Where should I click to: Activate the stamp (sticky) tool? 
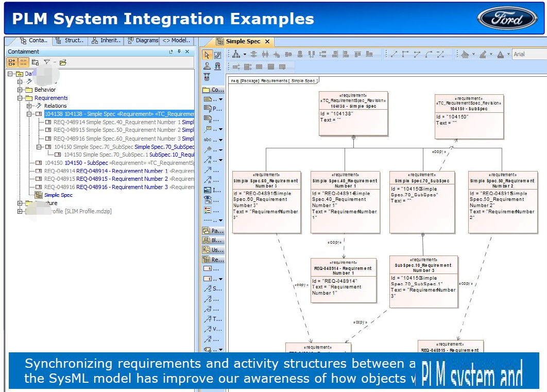click(207, 66)
